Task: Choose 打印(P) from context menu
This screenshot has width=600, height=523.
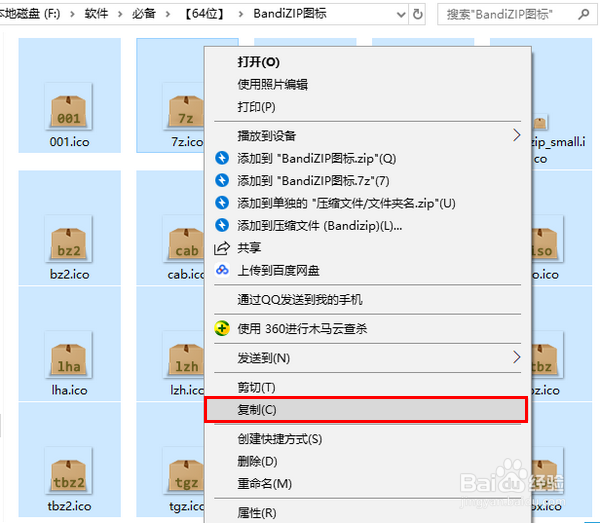Action: pos(368,107)
